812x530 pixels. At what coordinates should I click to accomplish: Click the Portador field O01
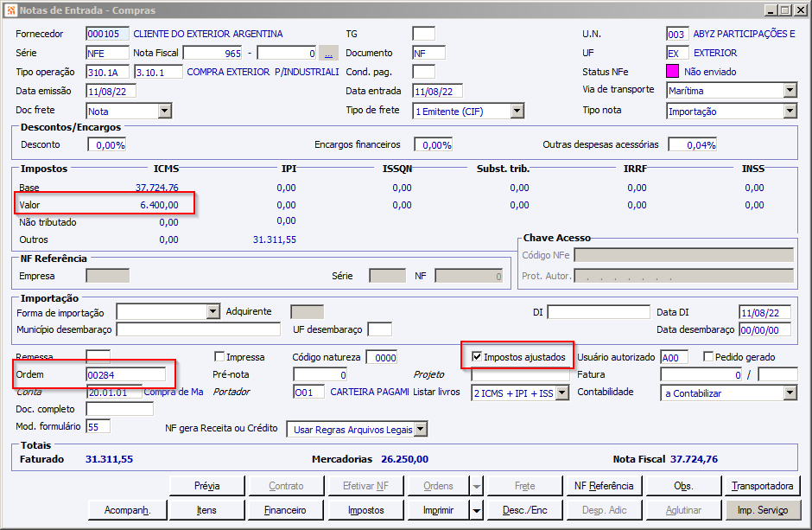click(x=308, y=393)
